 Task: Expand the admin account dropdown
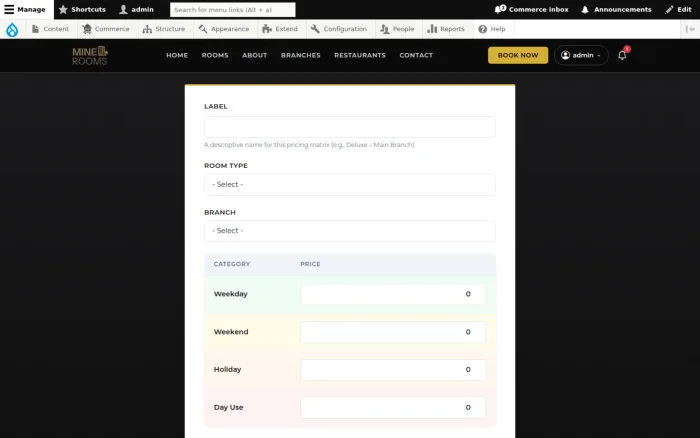(581, 55)
